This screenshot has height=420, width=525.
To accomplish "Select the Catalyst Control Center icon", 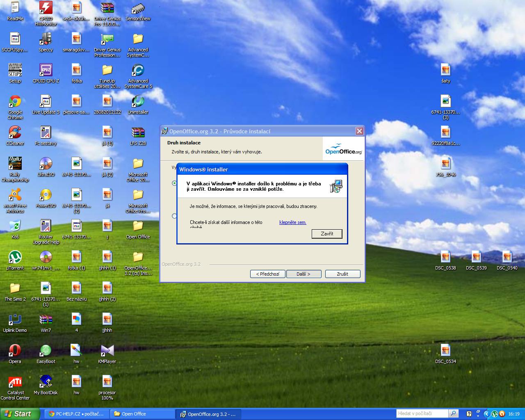I will [15, 388].
